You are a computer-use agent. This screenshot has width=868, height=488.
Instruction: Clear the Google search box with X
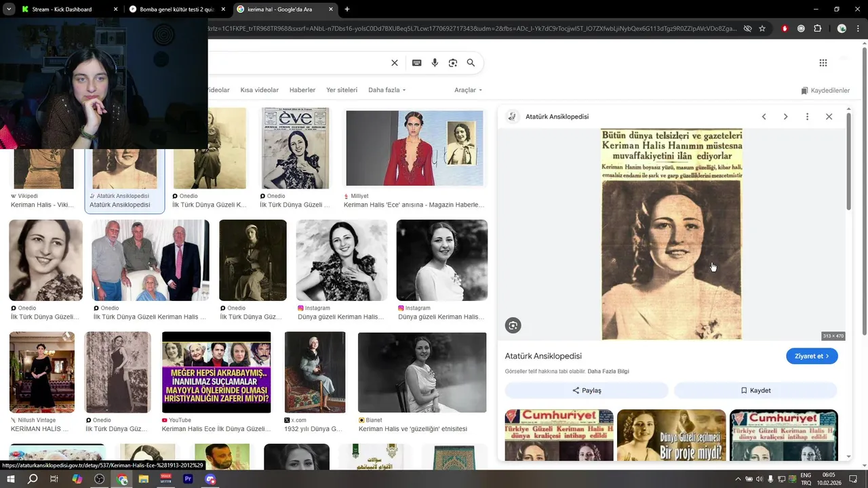click(x=395, y=63)
